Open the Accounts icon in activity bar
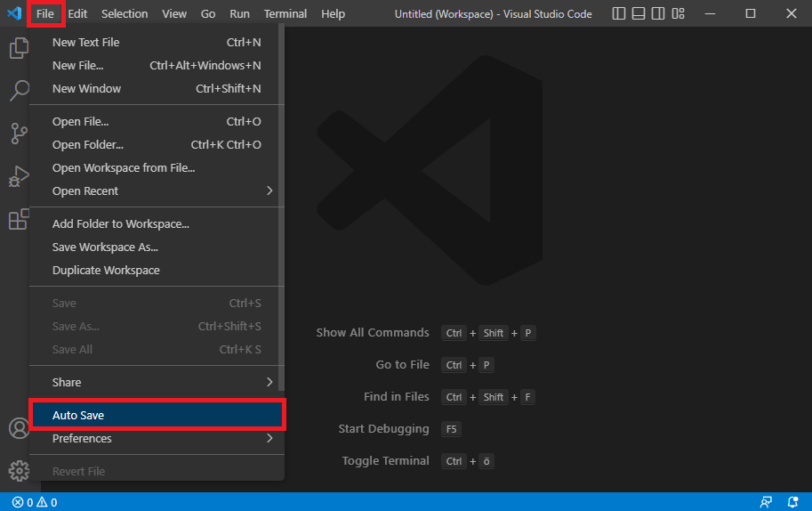This screenshot has width=812, height=511. (x=19, y=428)
